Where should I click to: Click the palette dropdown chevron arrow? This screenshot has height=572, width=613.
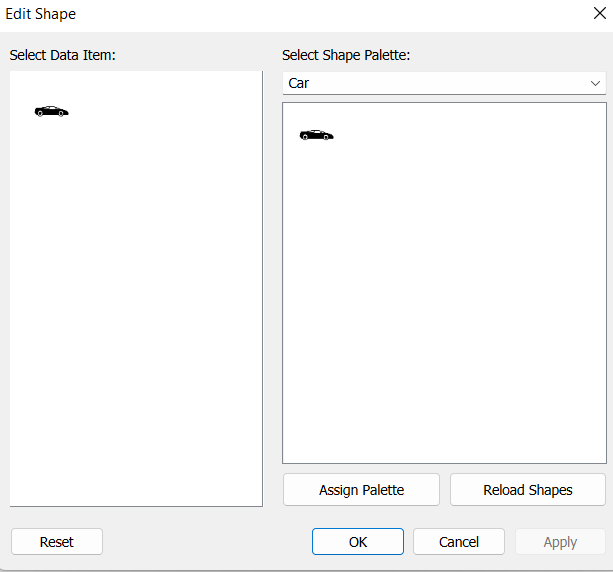tap(595, 83)
